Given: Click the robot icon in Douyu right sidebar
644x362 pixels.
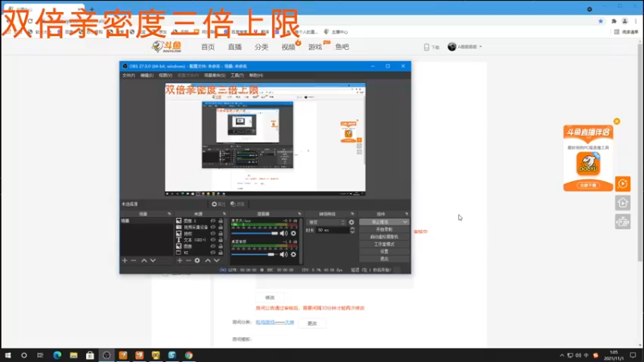Looking at the screenshot, I should point(622,222).
